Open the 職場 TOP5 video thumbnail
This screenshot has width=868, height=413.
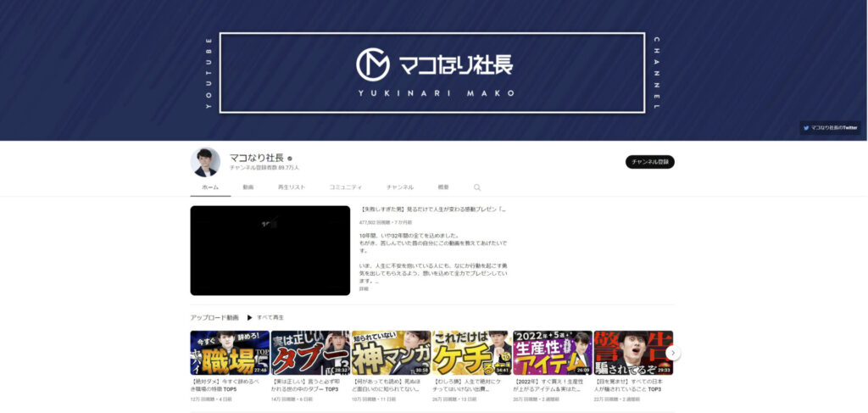230,353
